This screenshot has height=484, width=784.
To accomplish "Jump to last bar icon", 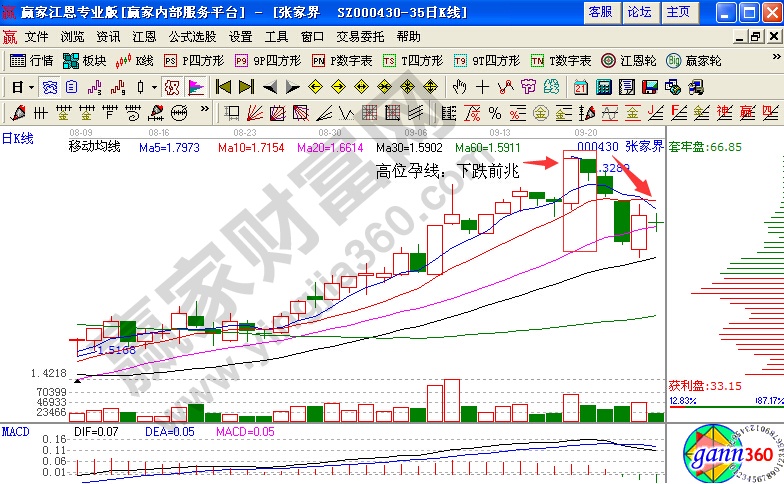I will (x=246, y=88).
